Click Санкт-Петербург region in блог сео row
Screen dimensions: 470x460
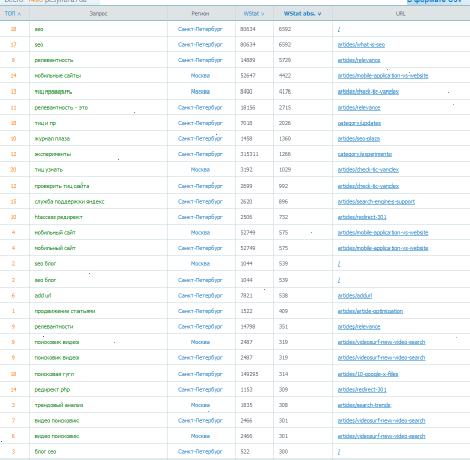tap(200, 452)
